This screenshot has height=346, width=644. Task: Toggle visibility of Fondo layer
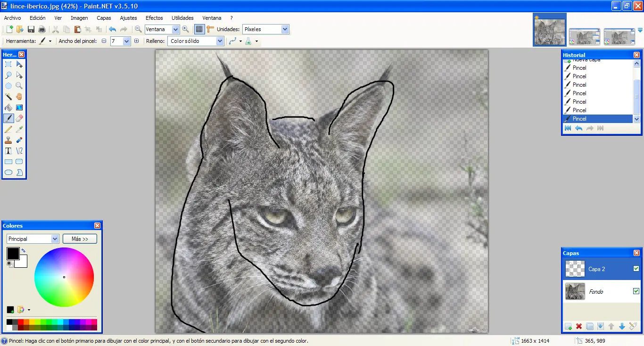636,291
